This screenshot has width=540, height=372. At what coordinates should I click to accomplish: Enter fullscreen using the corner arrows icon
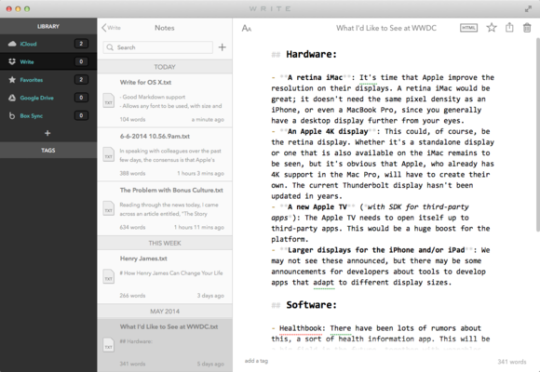tap(528, 9)
